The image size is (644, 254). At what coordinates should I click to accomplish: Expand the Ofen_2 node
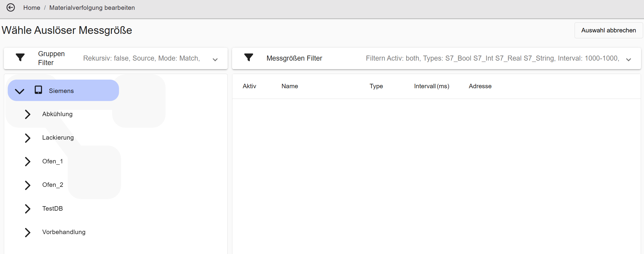28,185
